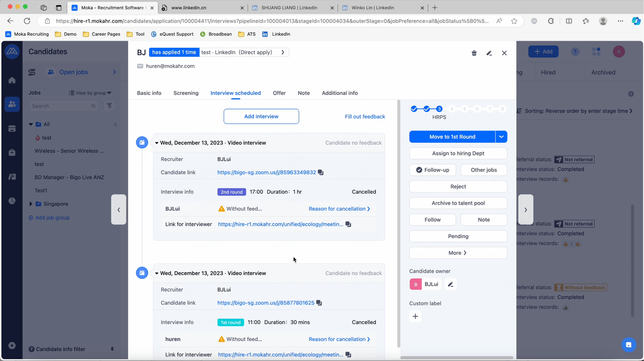Open the chat support widget
This screenshot has height=361, width=644.
click(x=628, y=345)
